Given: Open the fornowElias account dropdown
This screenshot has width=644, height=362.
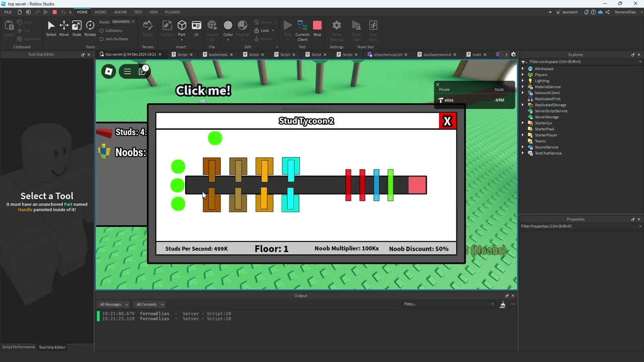Looking at the screenshot, I should [x=627, y=12].
